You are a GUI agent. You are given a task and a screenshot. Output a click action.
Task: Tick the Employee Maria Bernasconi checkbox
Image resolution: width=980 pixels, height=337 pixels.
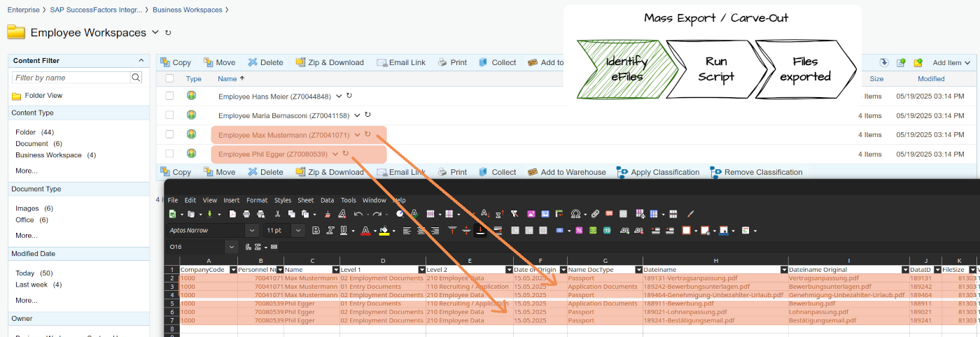169,115
